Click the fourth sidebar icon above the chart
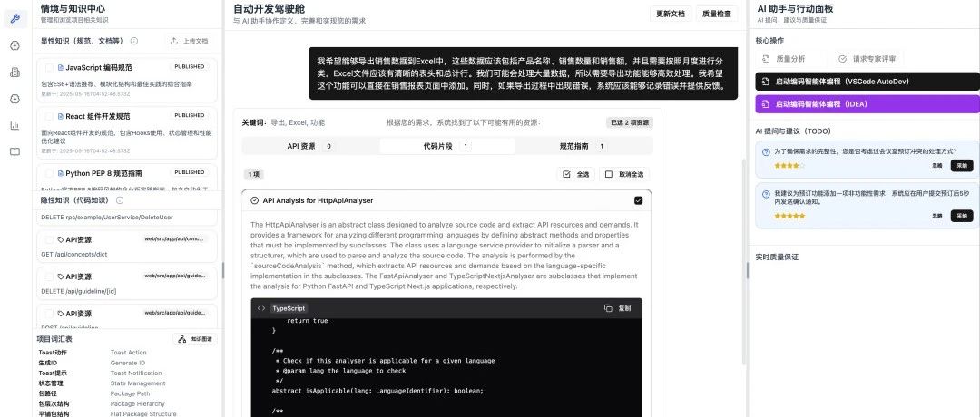The image size is (980, 417). pos(15,99)
